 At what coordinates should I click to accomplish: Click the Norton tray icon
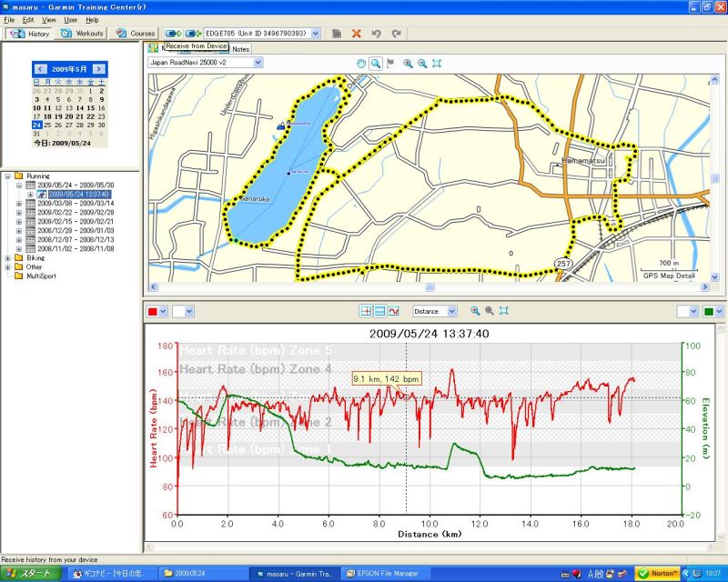656,573
